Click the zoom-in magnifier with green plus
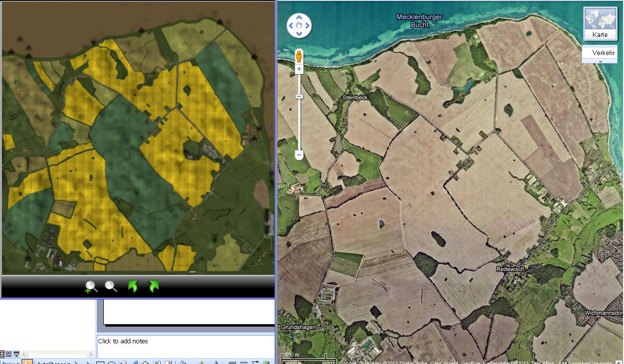This screenshot has height=364, width=624. pyautogui.click(x=91, y=287)
